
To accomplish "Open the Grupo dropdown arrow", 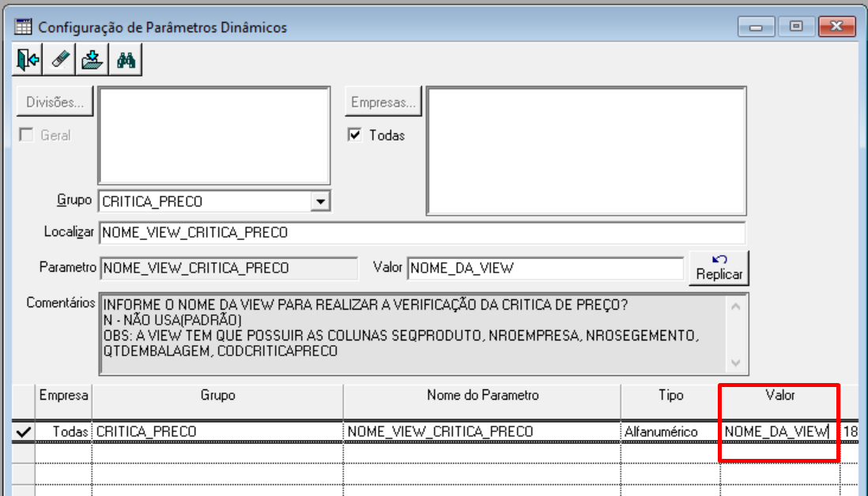I will (x=320, y=201).
